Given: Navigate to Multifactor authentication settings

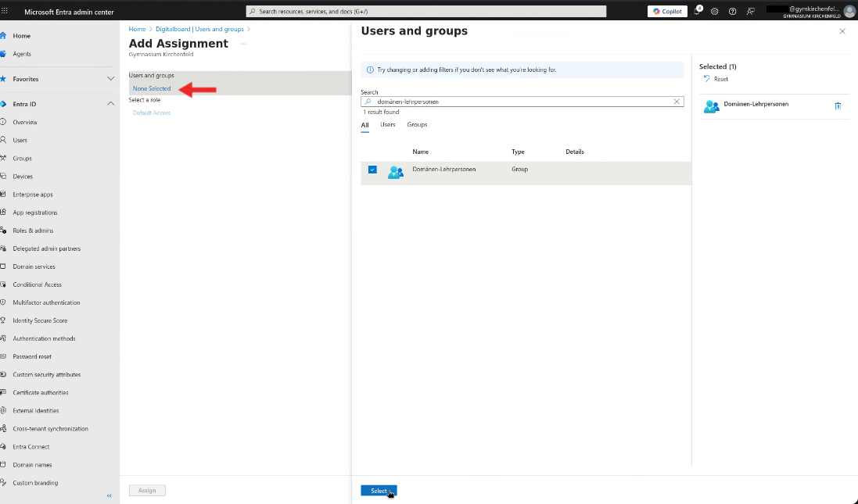Looking at the screenshot, I should (48, 302).
